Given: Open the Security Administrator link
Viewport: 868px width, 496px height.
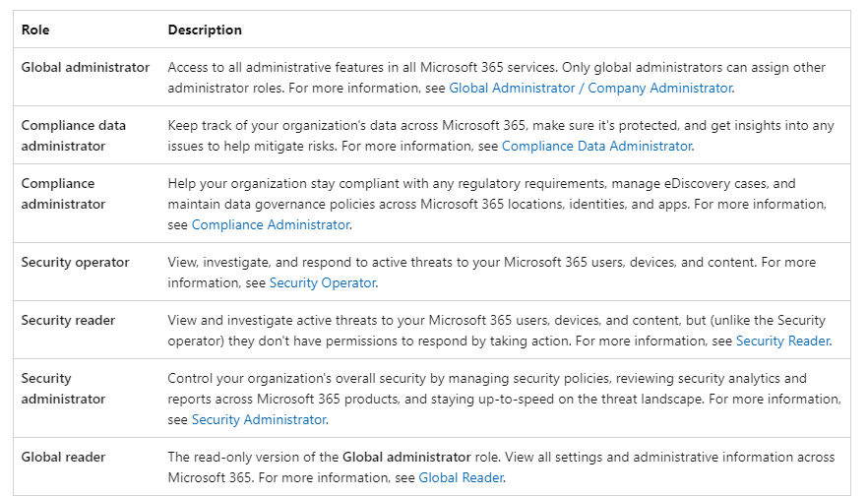Looking at the screenshot, I should pos(259,419).
